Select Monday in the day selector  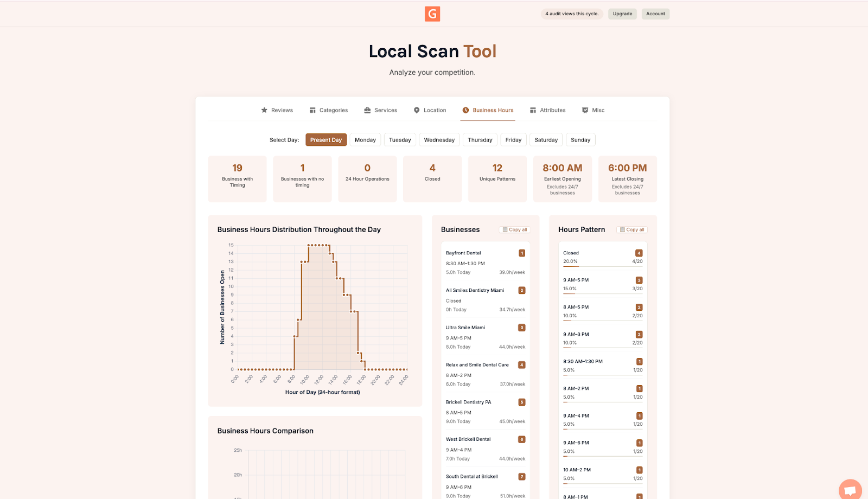(365, 139)
